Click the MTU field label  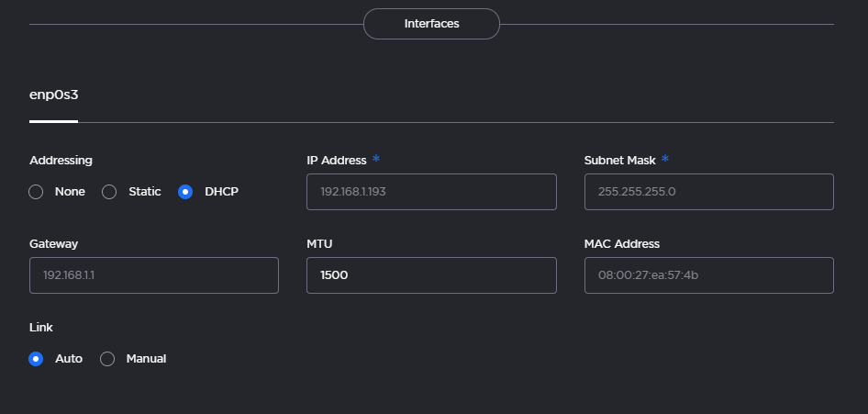(319, 244)
